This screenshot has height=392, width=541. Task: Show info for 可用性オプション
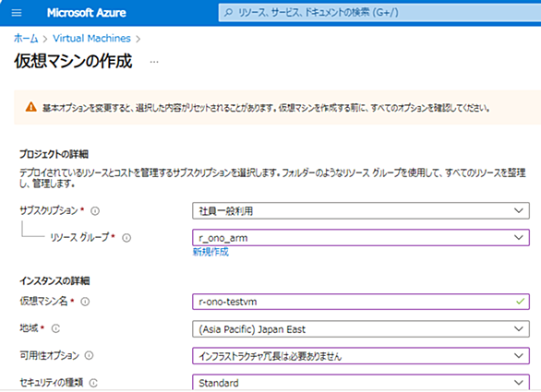coord(89,355)
